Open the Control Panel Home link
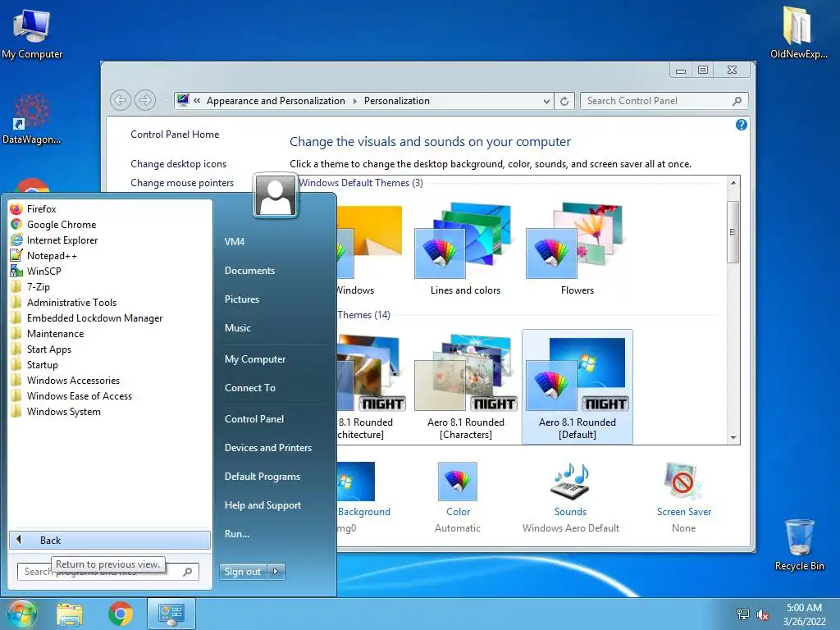 pyautogui.click(x=175, y=135)
